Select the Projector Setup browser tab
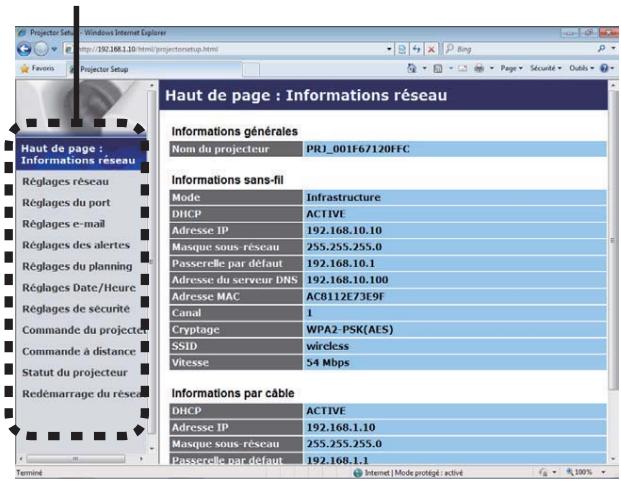The height and width of the screenshot is (482, 621). point(154,69)
